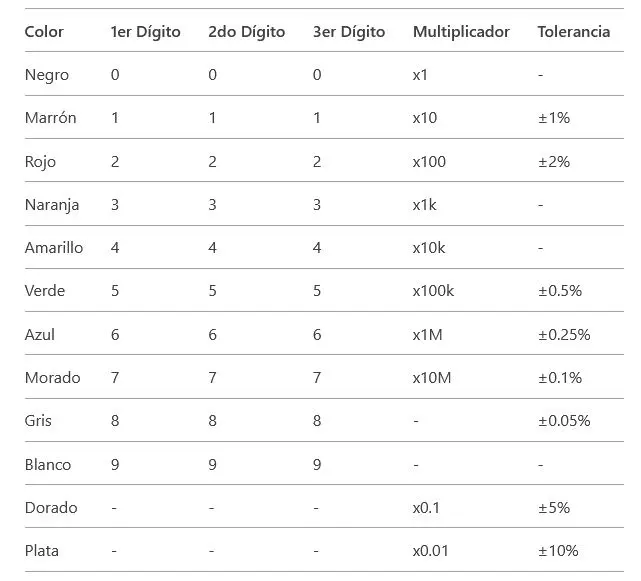
Task: Select the Marrón color cell
Action: (x=50, y=118)
